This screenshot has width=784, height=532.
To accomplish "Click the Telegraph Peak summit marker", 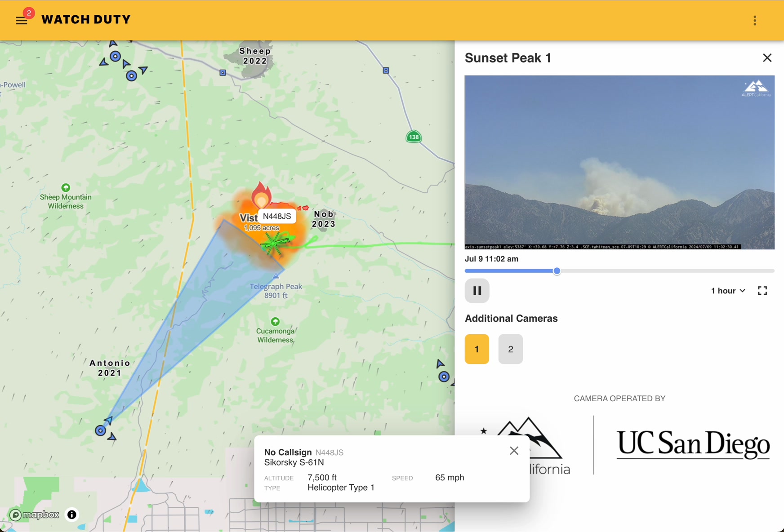I will (x=276, y=276).
